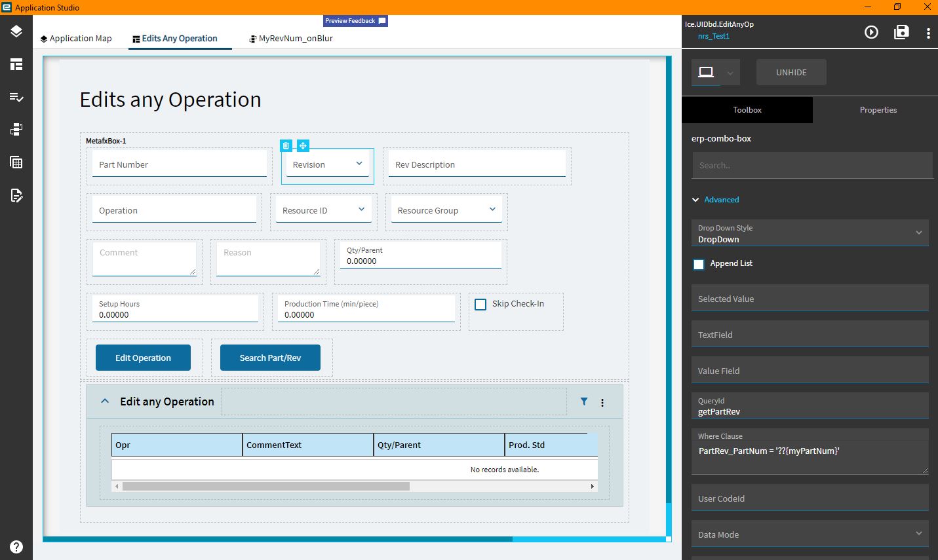This screenshot has height=560, width=938.
Task: Click the Selected Value property field
Action: tap(810, 298)
